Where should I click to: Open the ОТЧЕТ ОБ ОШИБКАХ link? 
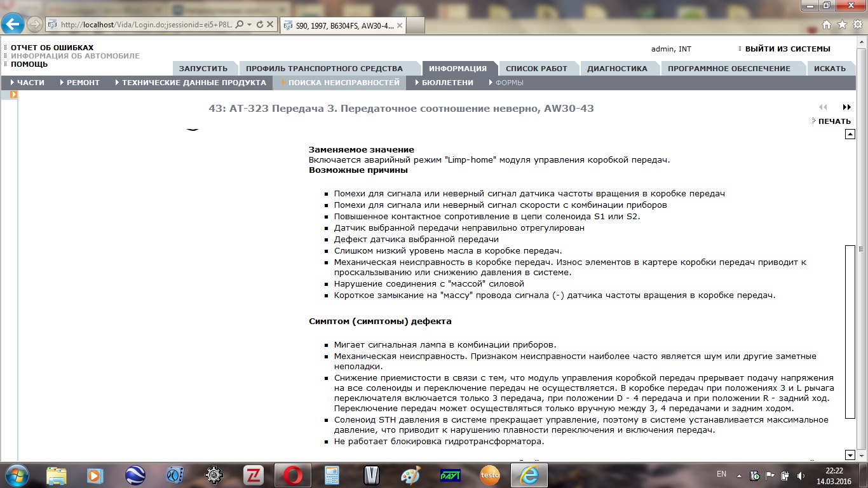click(52, 48)
